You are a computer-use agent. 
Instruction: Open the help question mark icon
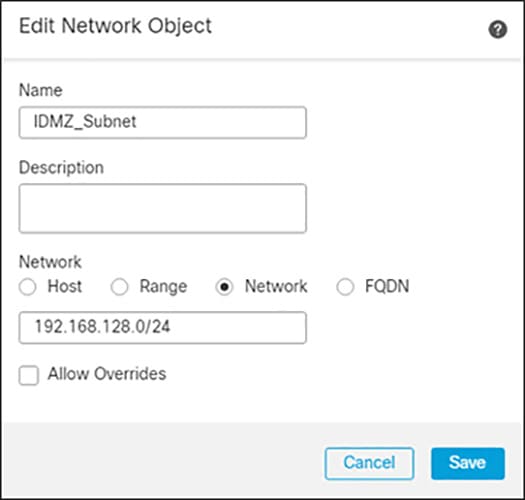tap(498, 29)
